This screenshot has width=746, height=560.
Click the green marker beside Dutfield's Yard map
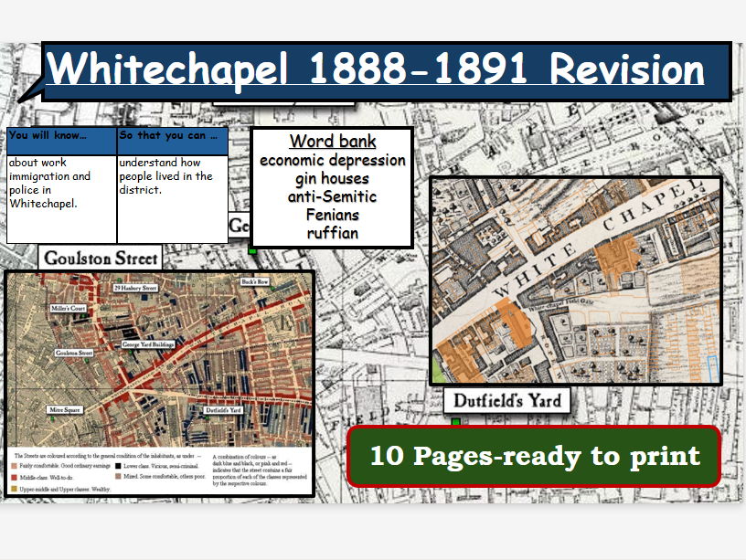click(454, 419)
